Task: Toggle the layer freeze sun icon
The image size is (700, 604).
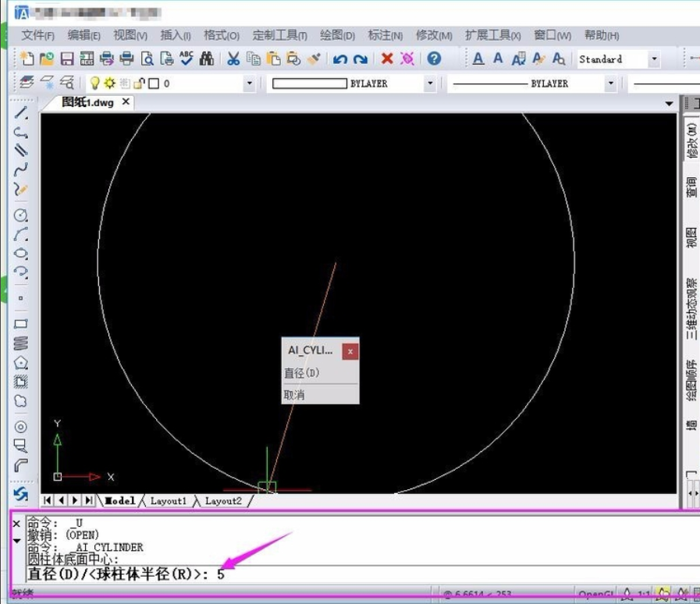Action: click(109, 83)
